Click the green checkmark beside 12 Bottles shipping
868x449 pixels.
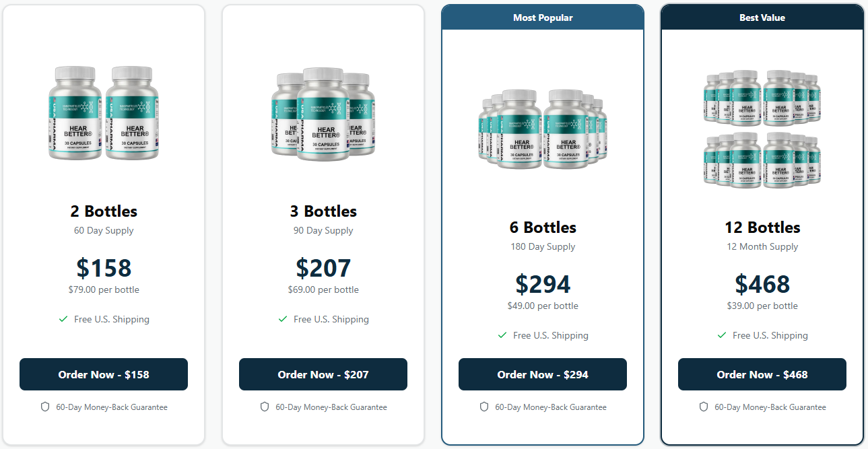[x=722, y=335]
